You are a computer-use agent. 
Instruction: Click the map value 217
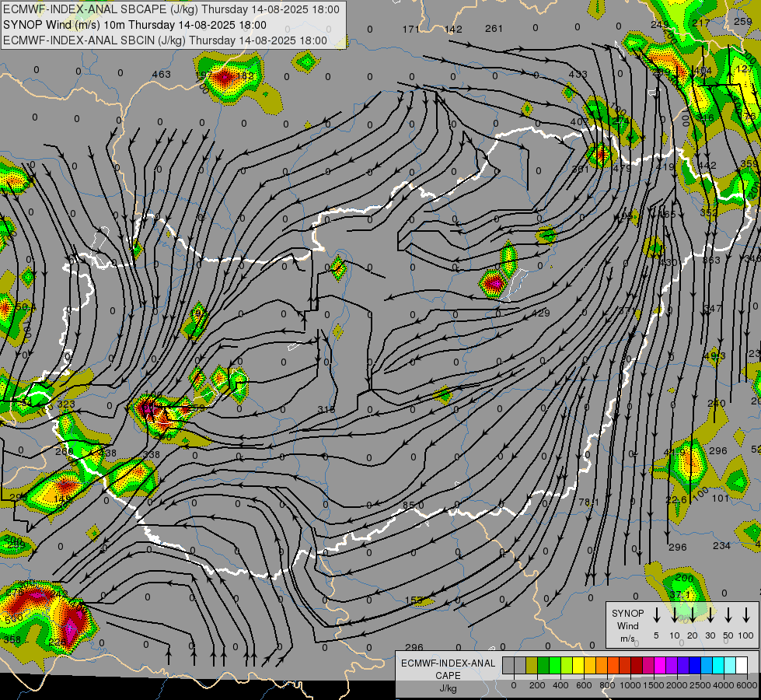click(x=701, y=23)
